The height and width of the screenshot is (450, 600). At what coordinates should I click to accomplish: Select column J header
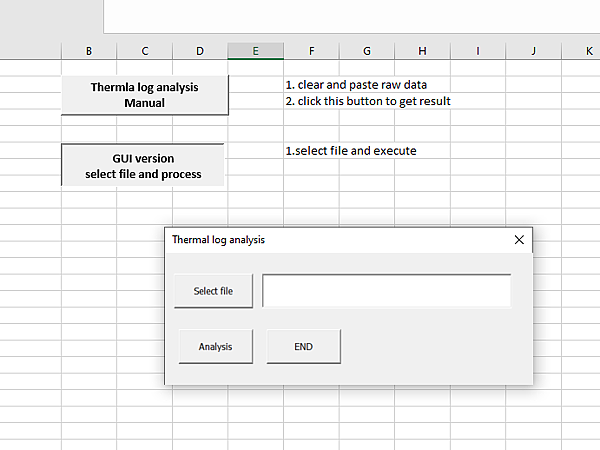click(533, 51)
